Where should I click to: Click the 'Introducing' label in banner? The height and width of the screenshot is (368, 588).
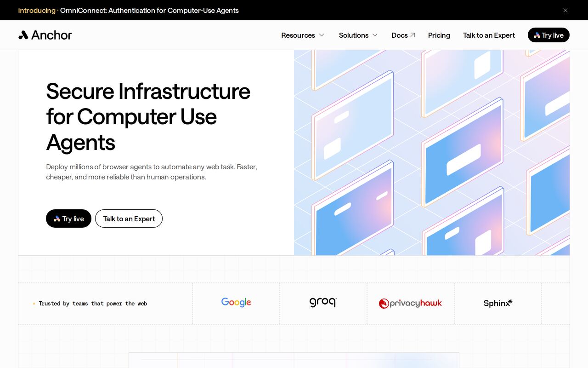pyautogui.click(x=37, y=10)
